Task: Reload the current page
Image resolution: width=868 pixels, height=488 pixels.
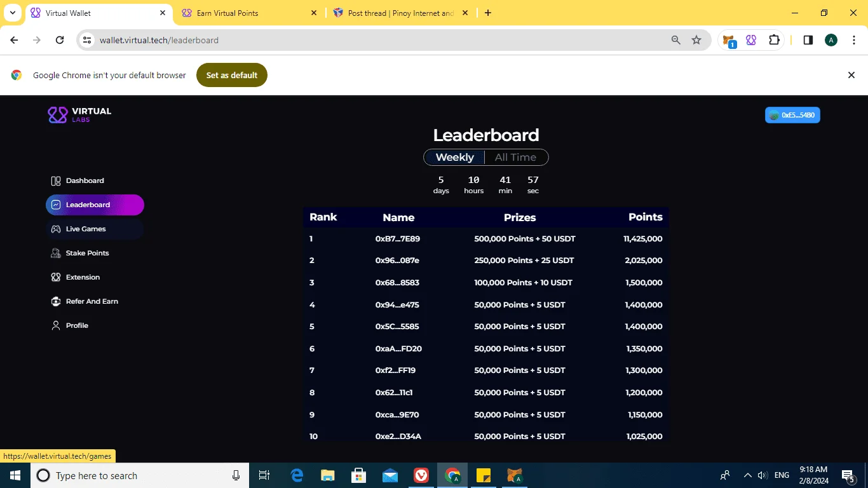Action: pos(60,40)
